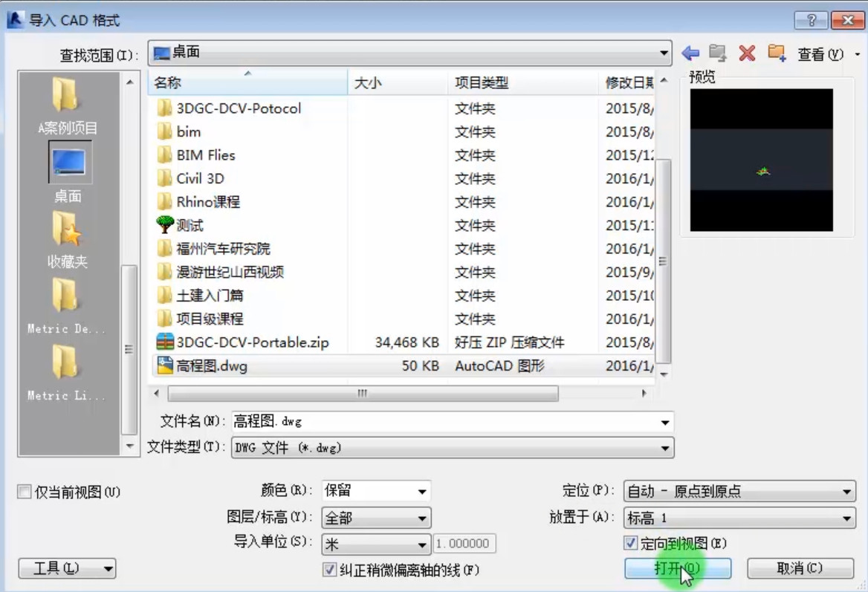This screenshot has height=592, width=868.
Task: Click the file list vertical scrollbar thumb
Action: pos(663,261)
